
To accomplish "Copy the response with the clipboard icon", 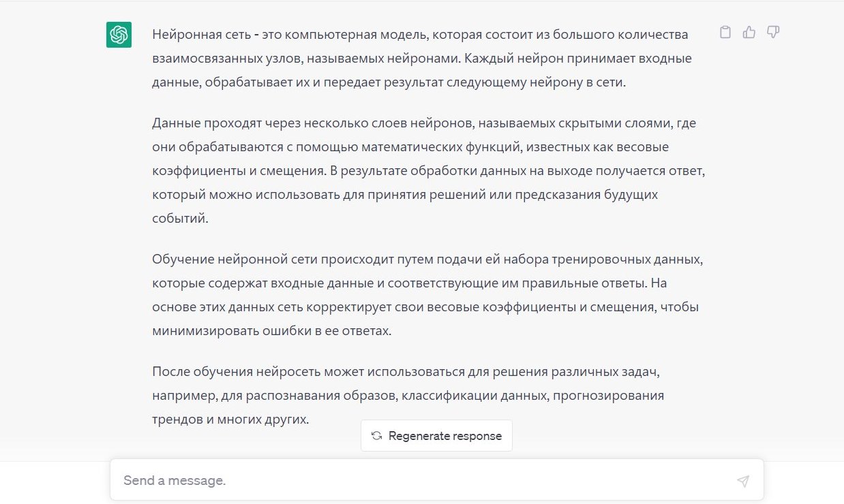I will click(725, 32).
